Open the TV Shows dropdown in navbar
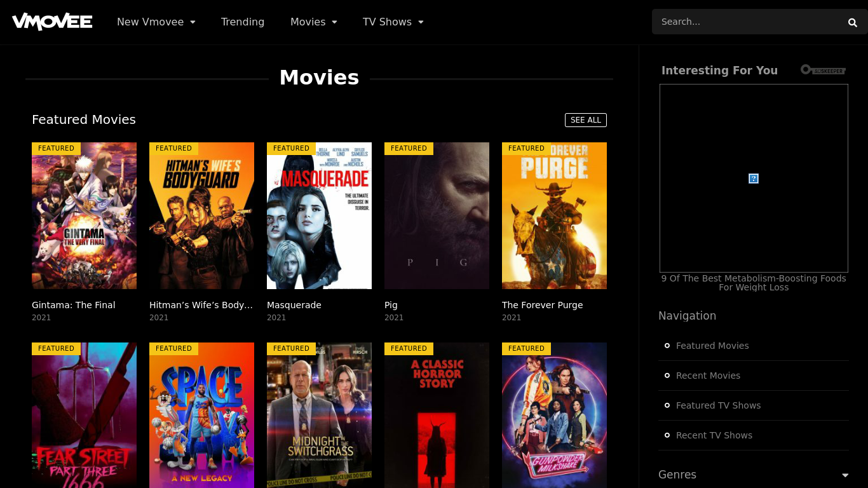 [x=393, y=22]
